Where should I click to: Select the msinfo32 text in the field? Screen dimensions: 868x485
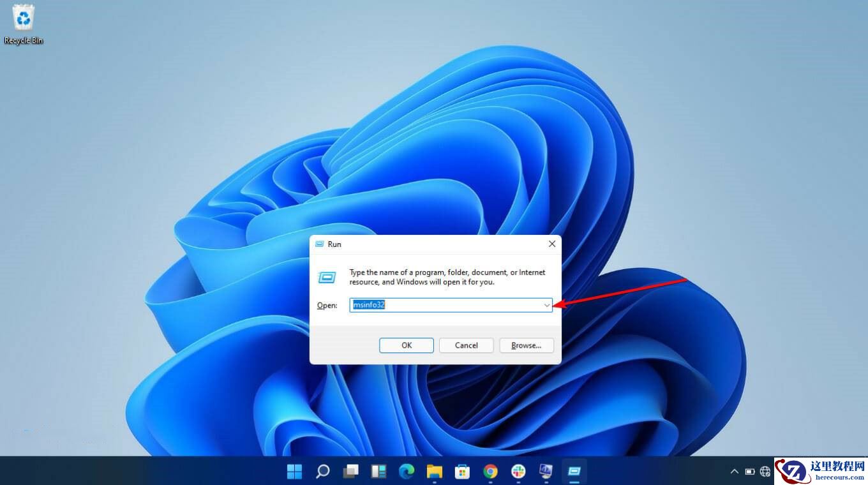368,305
